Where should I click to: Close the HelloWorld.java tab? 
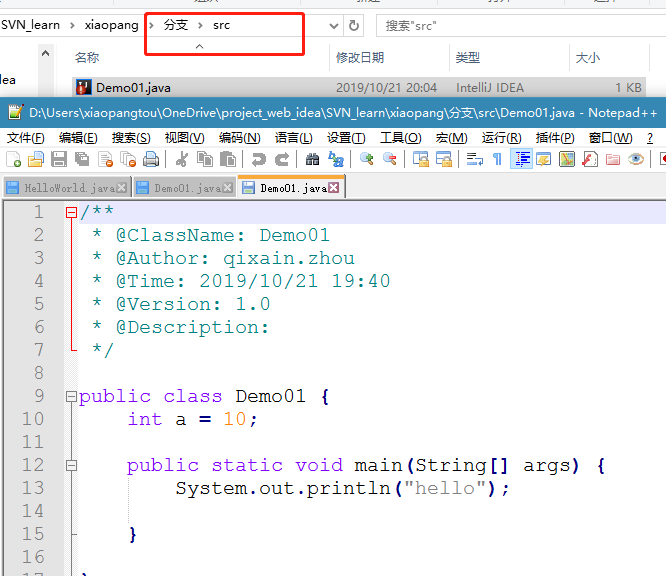coord(122,188)
